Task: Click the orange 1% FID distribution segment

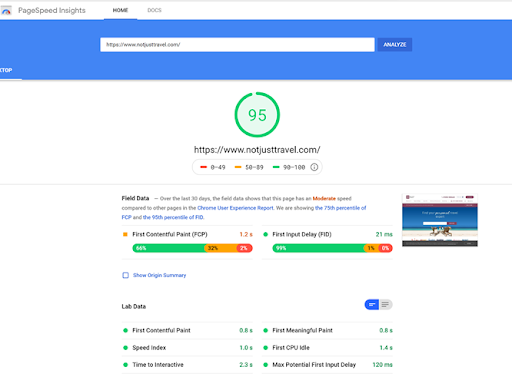Action: (371, 248)
